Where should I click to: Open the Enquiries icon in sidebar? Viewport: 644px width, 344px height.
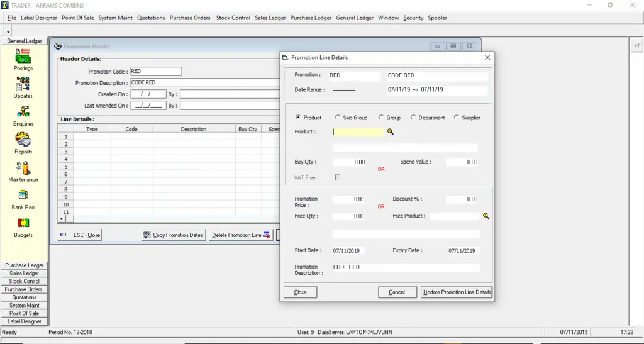[x=23, y=112]
